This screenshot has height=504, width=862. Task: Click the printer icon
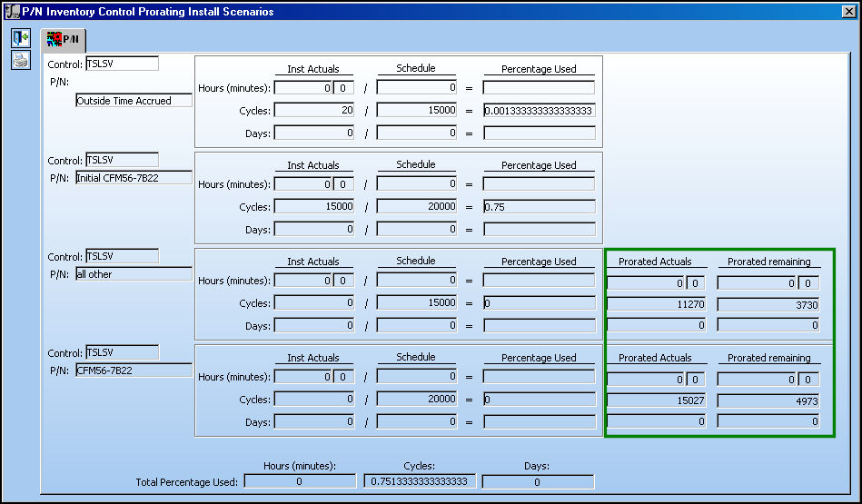coord(21,60)
